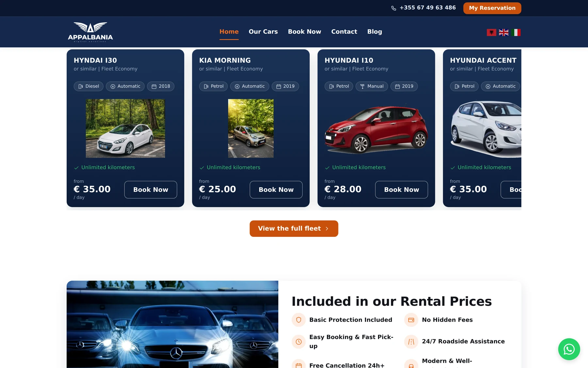Viewport: 588px width, 368px height.
Task: Open the Kia Morning photo
Action: (x=251, y=129)
